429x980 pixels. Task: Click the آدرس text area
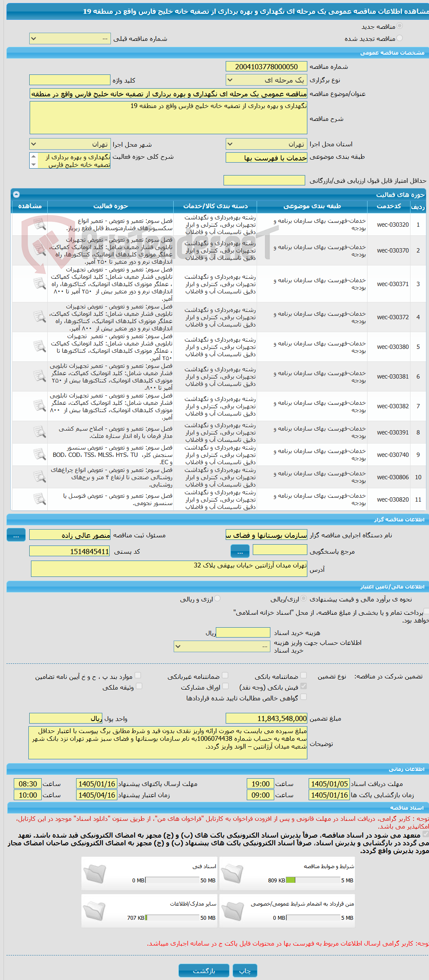pyautogui.click(x=169, y=569)
